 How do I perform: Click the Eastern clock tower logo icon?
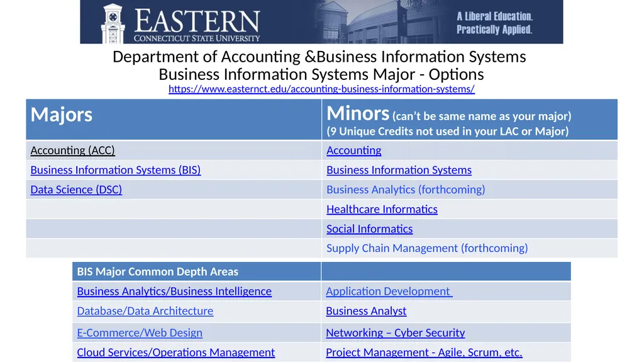(x=113, y=23)
